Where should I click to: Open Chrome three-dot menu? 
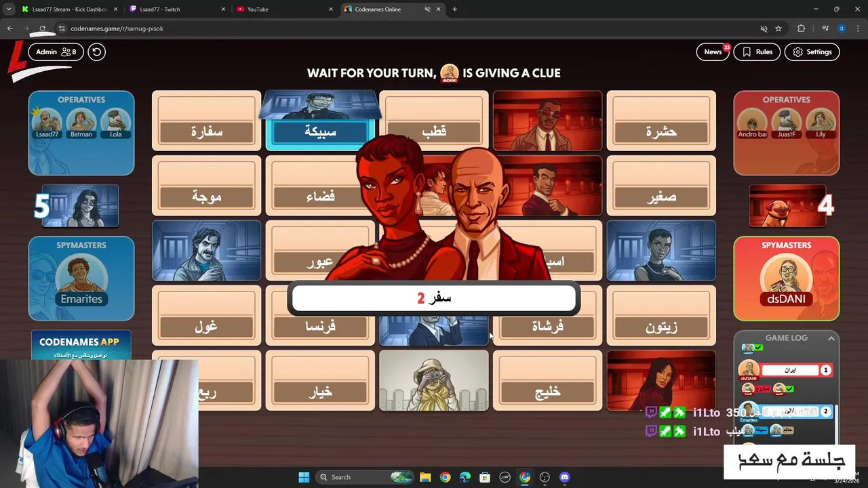pyautogui.click(x=859, y=28)
